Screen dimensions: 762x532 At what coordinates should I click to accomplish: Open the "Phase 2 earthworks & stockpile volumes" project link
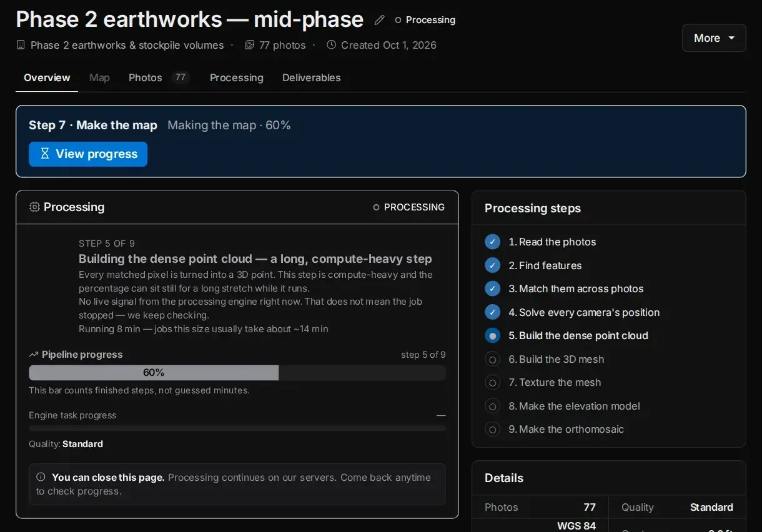[127, 45]
